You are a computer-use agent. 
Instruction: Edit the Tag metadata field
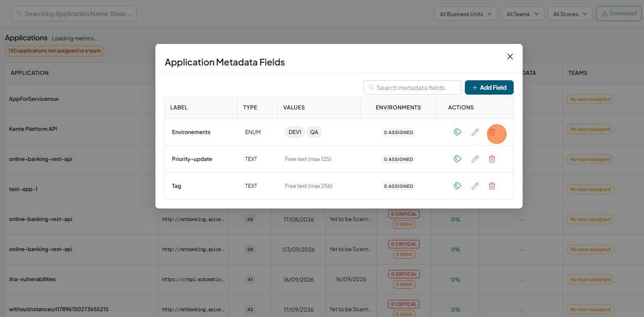[x=475, y=186]
